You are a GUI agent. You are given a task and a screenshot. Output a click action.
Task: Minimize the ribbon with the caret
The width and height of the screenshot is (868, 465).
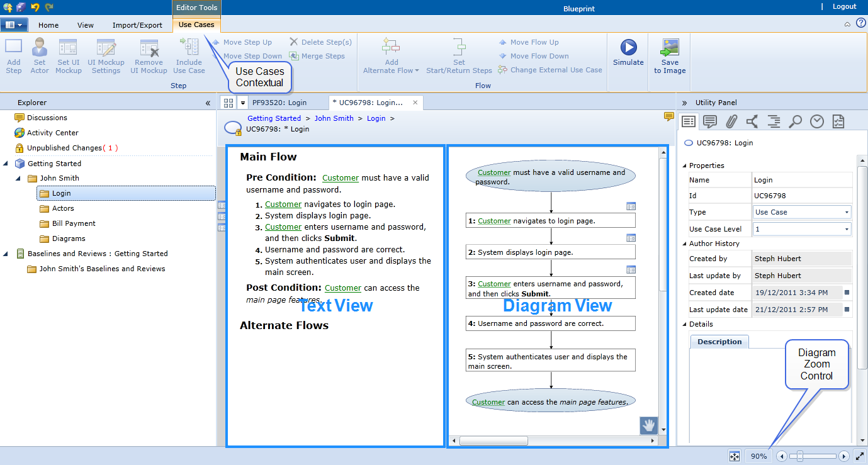(847, 24)
